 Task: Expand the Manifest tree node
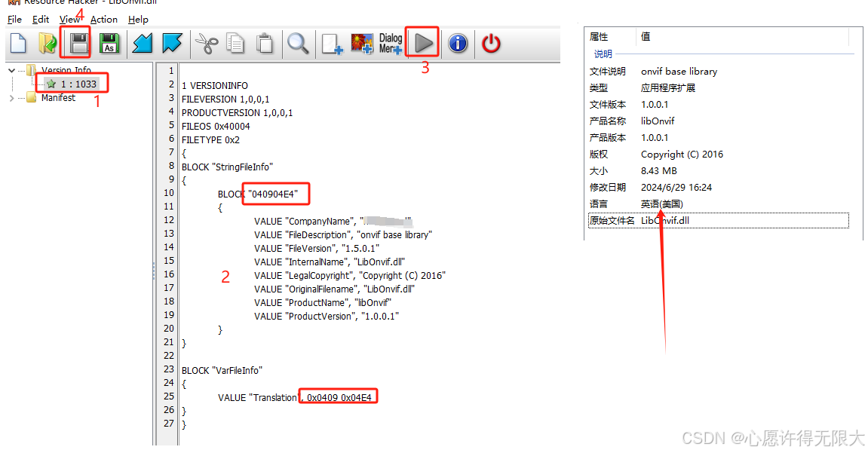click(x=11, y=98)
